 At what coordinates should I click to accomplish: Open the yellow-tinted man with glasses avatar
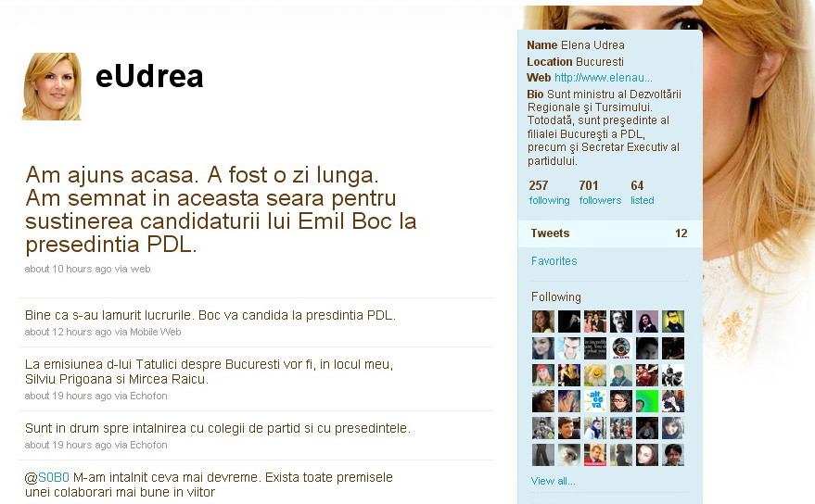click(x=673, y=321)
